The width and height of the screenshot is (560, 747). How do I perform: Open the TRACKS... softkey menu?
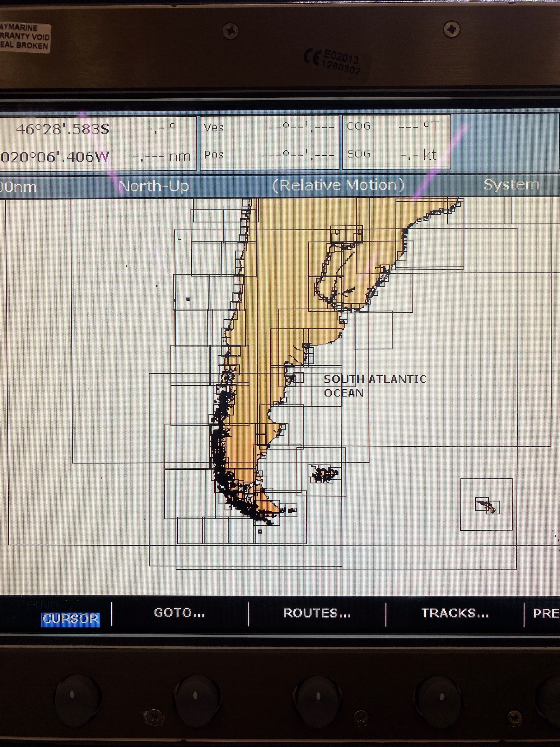[x=455, y=613]
